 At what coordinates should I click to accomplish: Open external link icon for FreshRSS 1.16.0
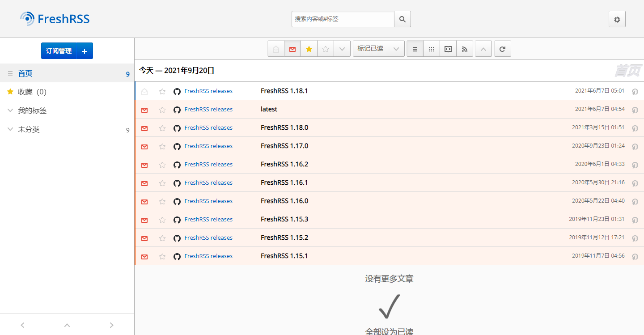coord(635,202)
